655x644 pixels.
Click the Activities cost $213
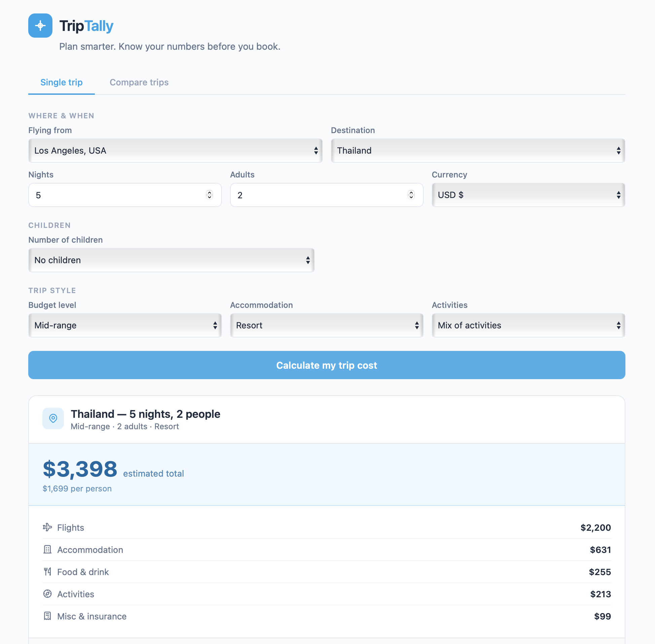pos(600,594)
